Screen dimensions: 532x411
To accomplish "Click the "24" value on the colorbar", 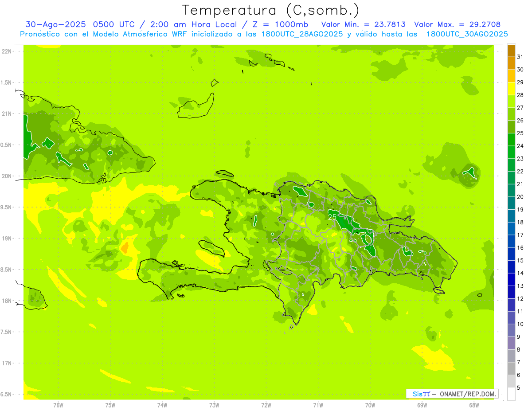I will click(520, 146).
